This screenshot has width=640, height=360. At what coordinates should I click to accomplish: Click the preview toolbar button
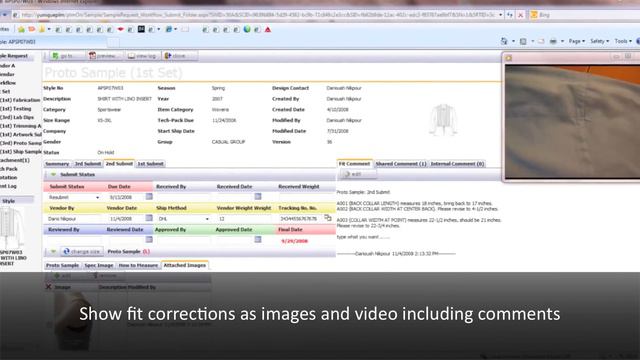104,56
